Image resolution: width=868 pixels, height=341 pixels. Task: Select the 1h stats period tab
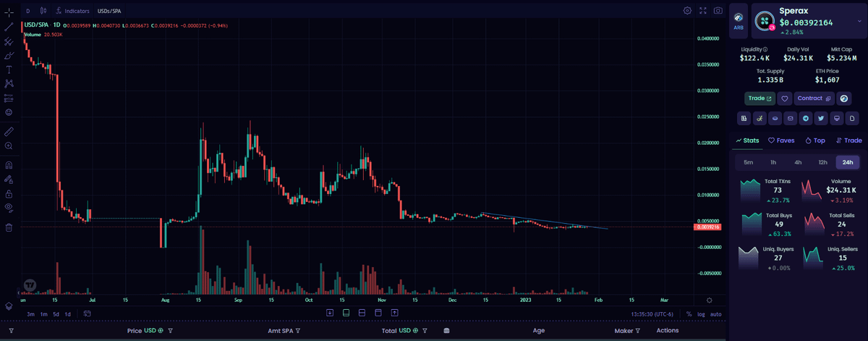(x=773, y=162)
